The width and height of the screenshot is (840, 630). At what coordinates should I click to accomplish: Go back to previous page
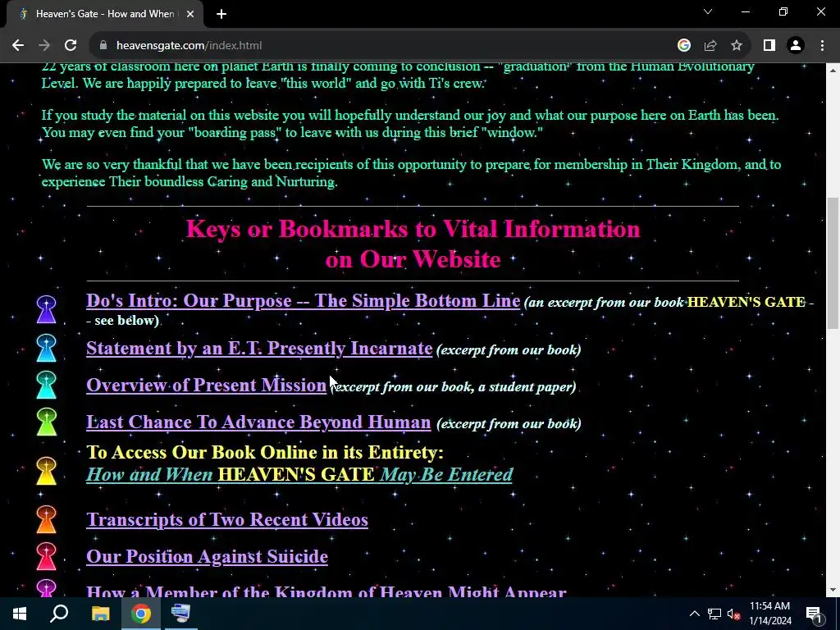(x=18, y=46)
